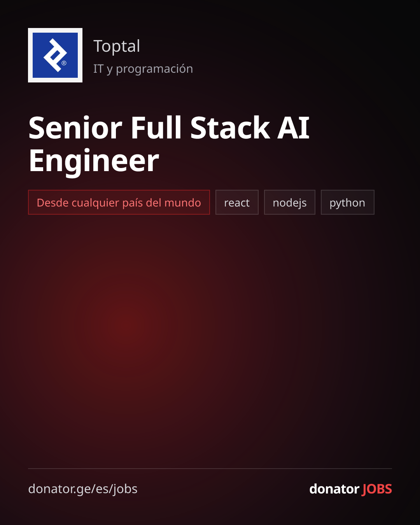Open the Toptal company name
420x525 pixels.
(x=117, y=46)
